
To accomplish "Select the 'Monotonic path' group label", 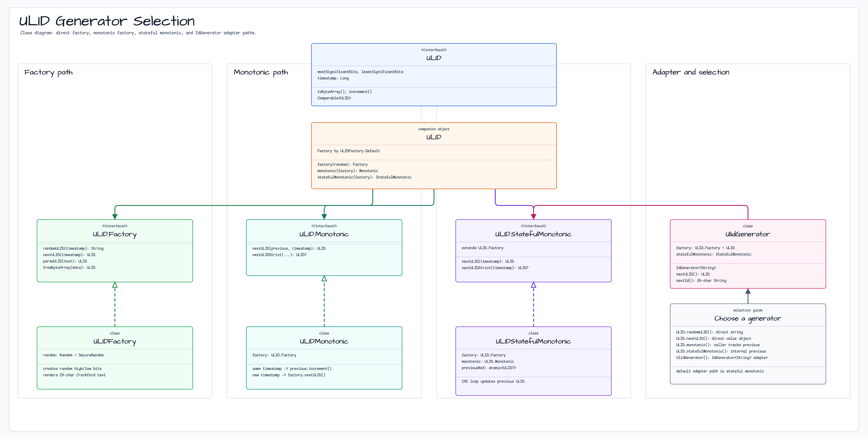I will [261, 72].
